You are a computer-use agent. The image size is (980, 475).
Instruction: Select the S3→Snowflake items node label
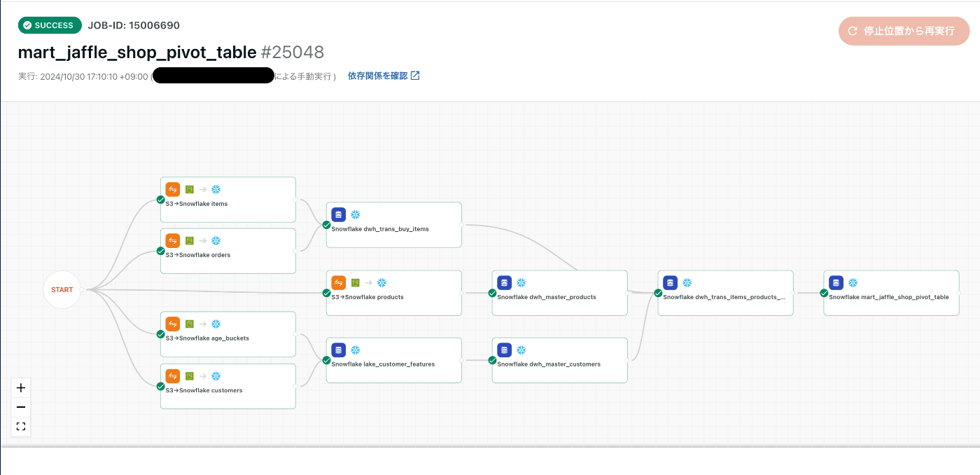coord(197,204)
